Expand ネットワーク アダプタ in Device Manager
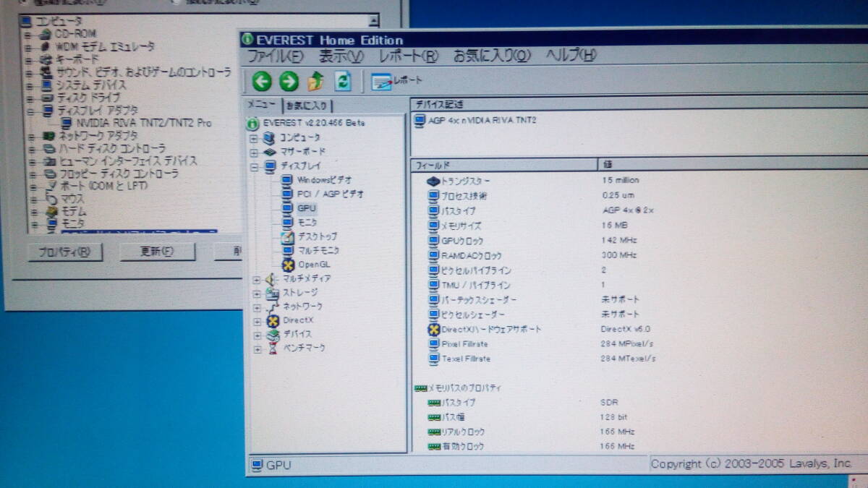The width and height of the screenshot is (868, 488). [31, 135]
